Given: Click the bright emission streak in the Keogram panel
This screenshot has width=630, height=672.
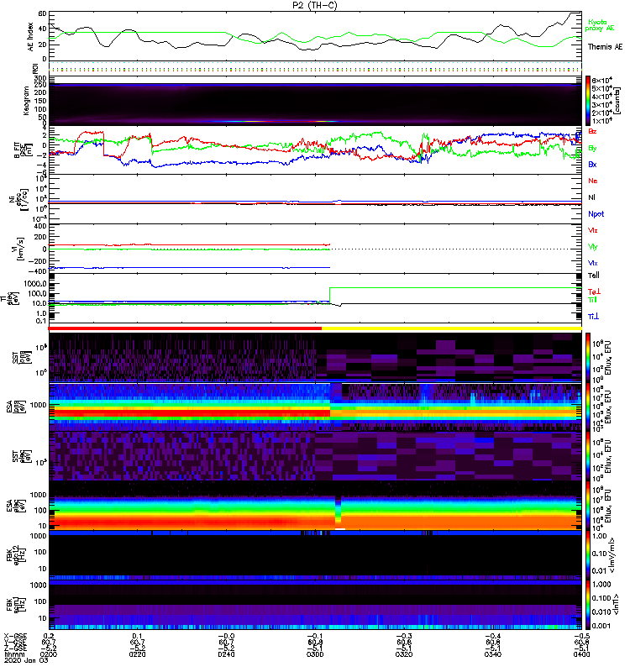Looking at the screenshot, I should pos(275,121).
